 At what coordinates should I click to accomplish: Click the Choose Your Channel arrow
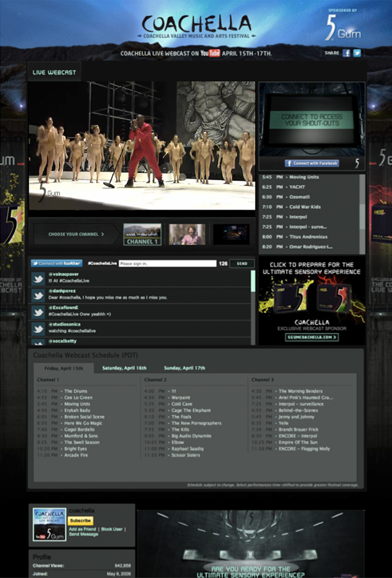tap(76, 234)
